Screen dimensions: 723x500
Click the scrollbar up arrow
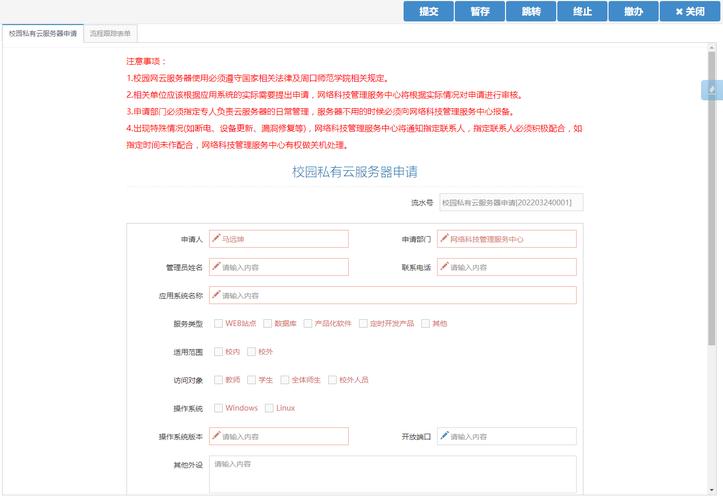[x=712, y=48]
